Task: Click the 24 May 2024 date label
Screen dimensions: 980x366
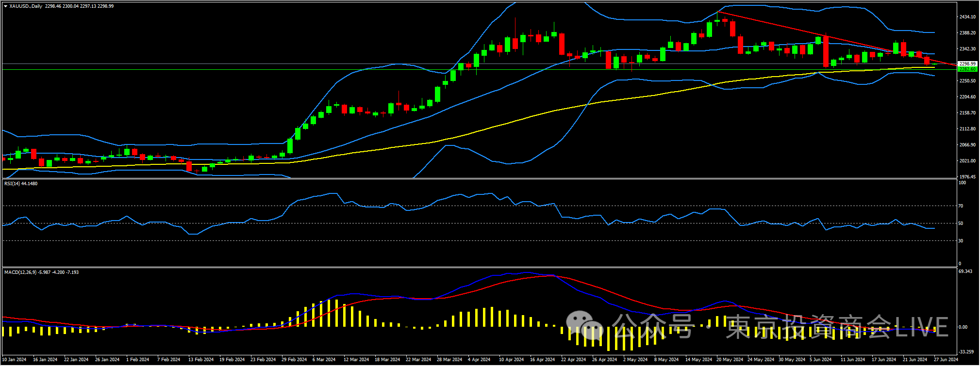Action: pyautogui.click(x=761, y=360)
